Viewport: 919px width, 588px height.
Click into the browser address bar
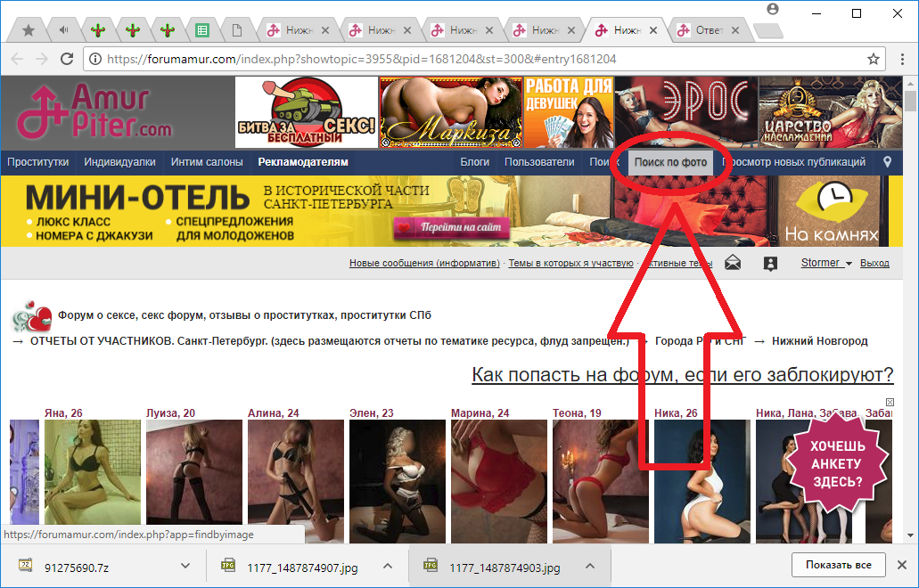tap(481, 59)
